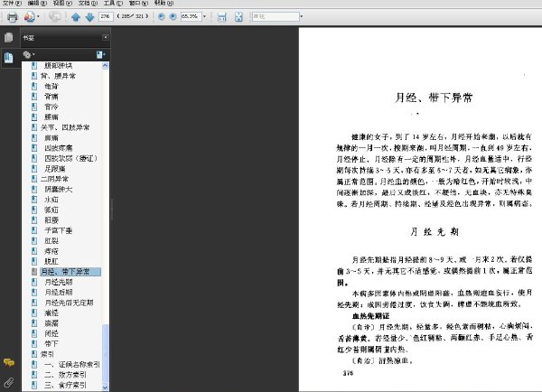The width and height of the screenshot is (542, 392).
Task: Open the 窗口 menu
Action: (138, 3)
